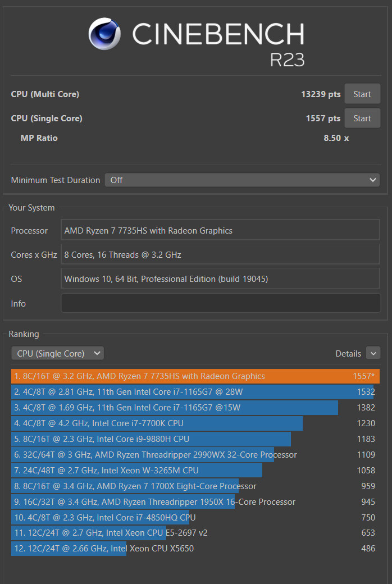Screen dimensions: 392x584
Task: Start the CPU Multi Core test
Action: coord(362,94)
